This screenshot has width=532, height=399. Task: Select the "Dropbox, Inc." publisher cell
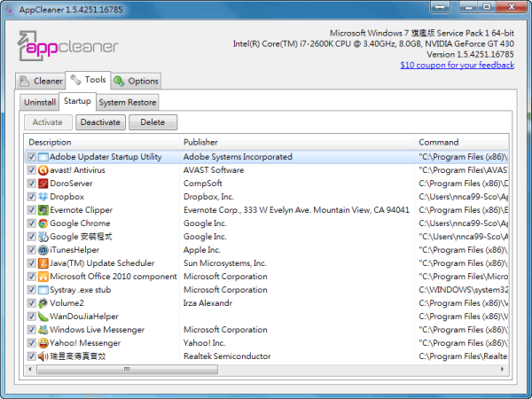(208, 197)
